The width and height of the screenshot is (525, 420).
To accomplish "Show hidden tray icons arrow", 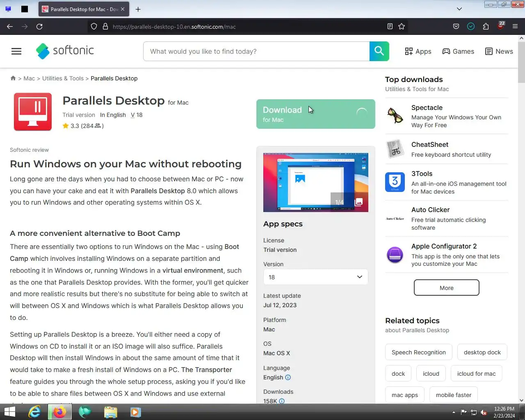I will (x=454, y=412).
